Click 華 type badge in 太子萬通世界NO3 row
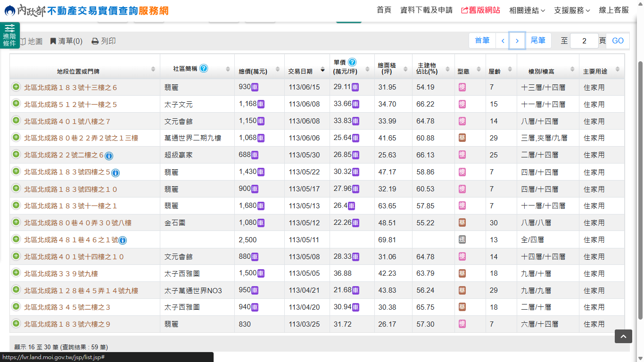This screenshot has width=644, height=362. click(462, 291)
